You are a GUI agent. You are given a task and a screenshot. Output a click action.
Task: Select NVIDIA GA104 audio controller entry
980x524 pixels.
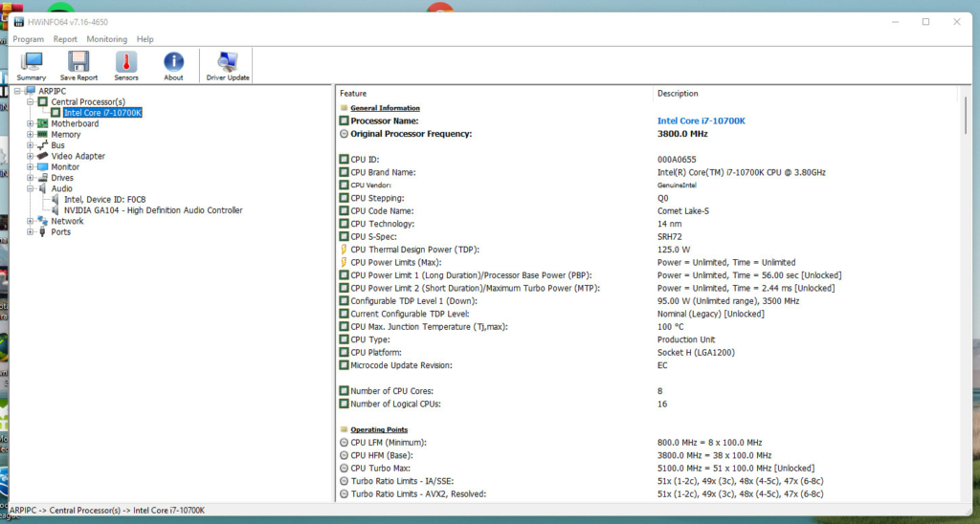[x=152, y=210]
